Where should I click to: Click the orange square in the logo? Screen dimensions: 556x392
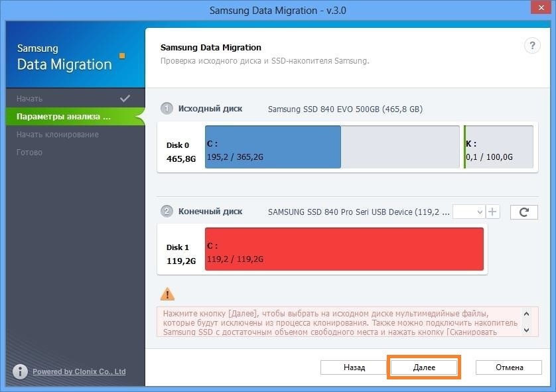point(121,56)
